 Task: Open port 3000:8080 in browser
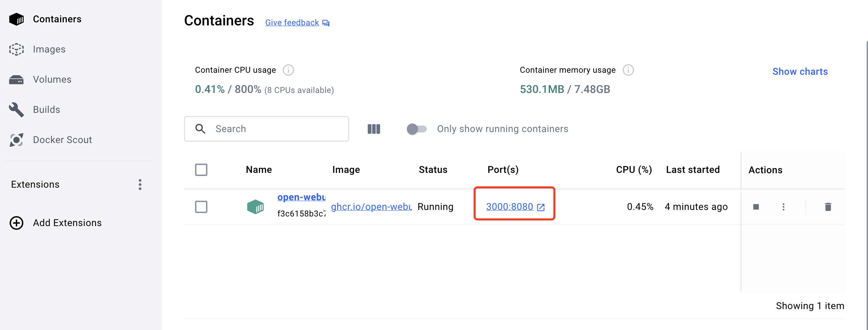(x=510, y=207)
